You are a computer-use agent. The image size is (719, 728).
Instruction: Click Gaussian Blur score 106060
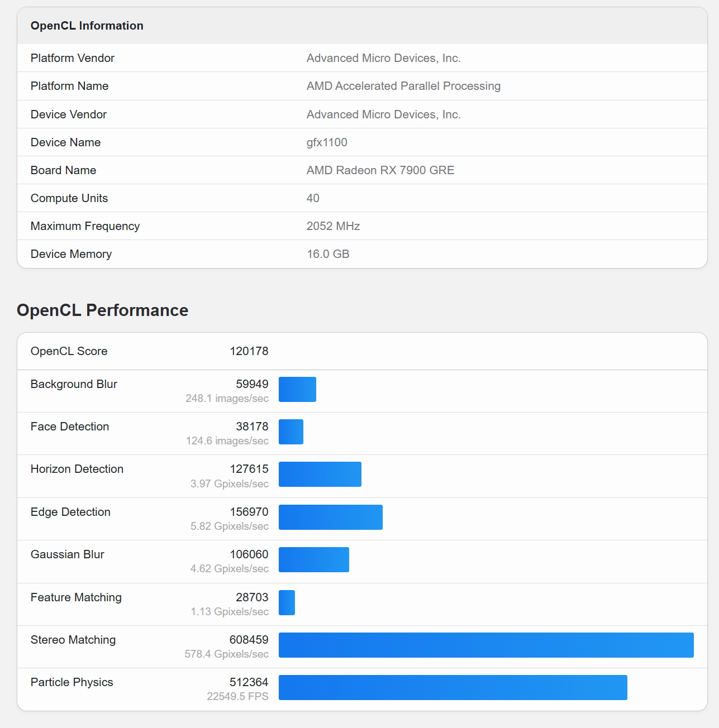coord(249,554)
